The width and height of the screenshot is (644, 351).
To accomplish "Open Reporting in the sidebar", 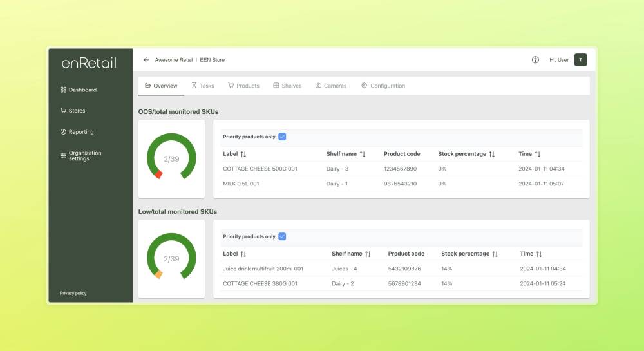I will 77,132.
